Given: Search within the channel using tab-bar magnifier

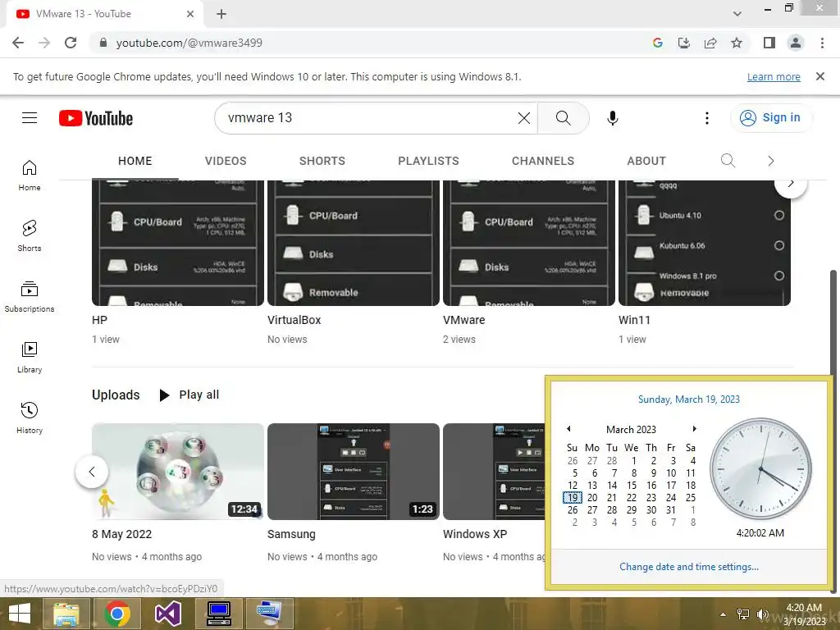Looking at the screenshot, I should (728, 161).
